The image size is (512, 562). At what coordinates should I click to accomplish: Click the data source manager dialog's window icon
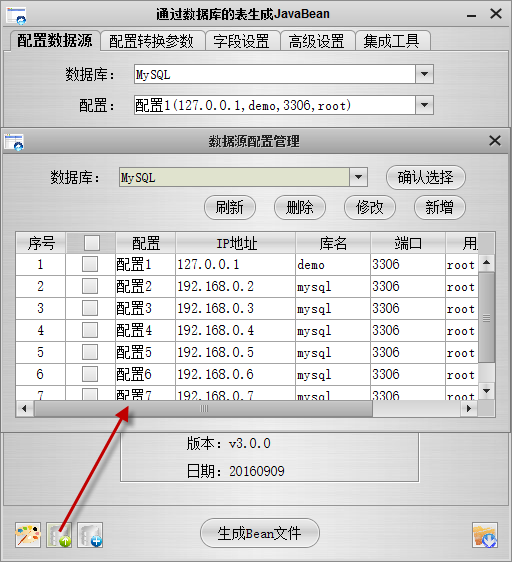[x=14, y=142]
